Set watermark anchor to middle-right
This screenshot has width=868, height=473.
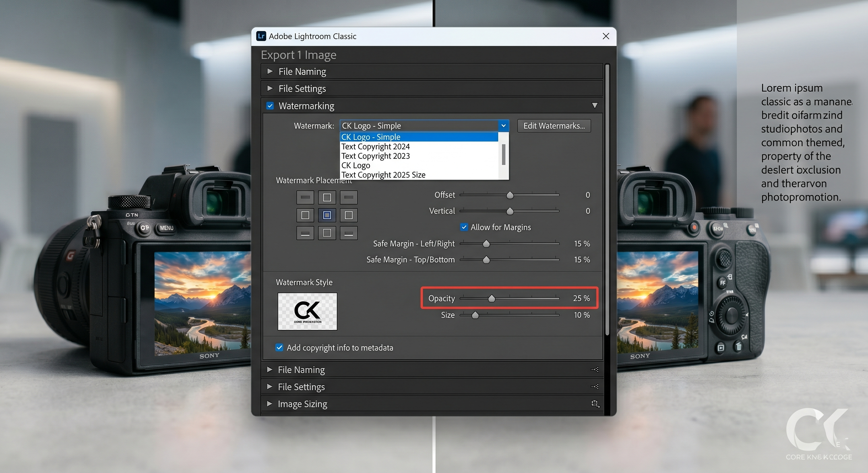[x=348, y=215]
